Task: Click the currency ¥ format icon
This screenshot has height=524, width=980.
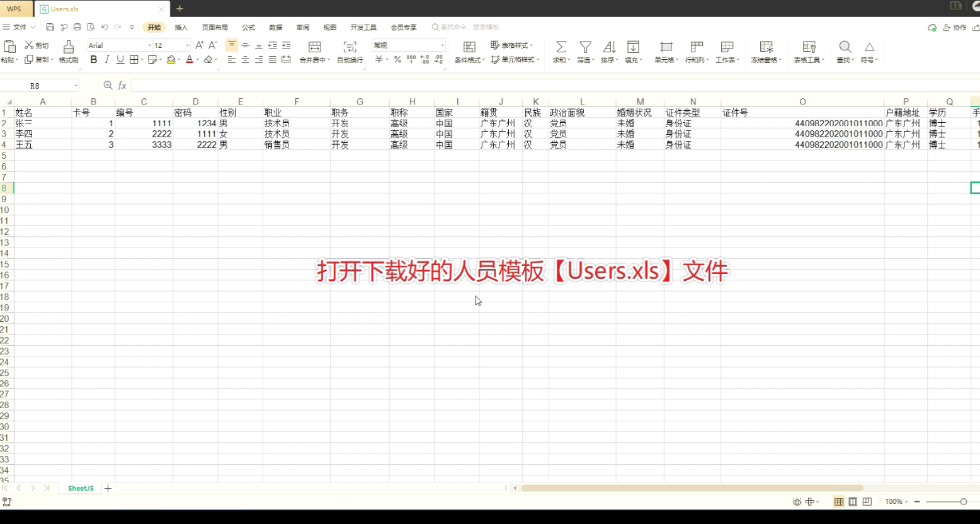Action: pyautogui.click(x=379, y=60)
